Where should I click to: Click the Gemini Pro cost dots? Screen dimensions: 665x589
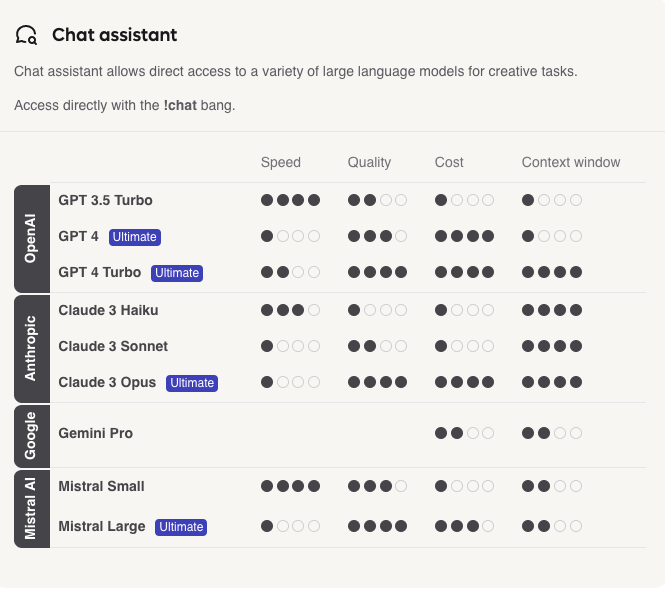coord(464,433)
